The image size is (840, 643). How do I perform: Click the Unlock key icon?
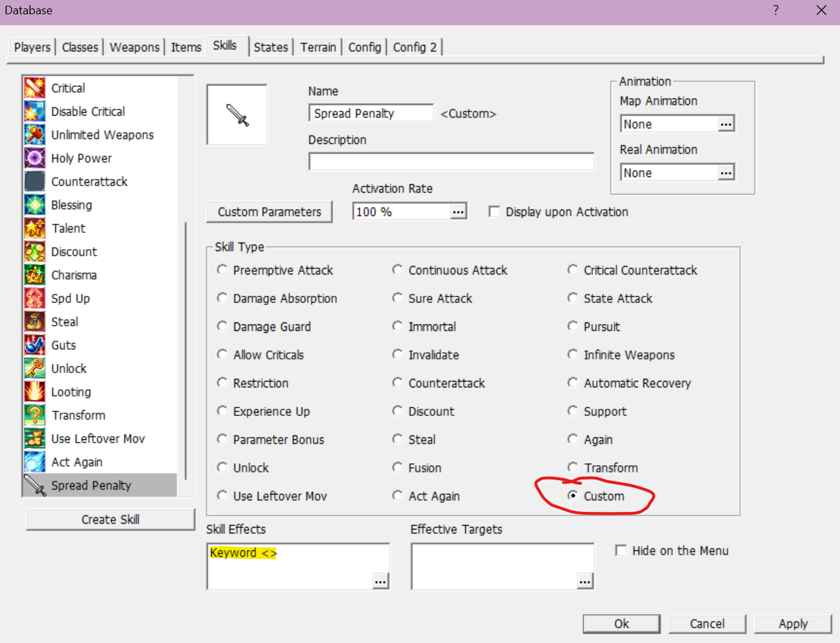(34, 369)
